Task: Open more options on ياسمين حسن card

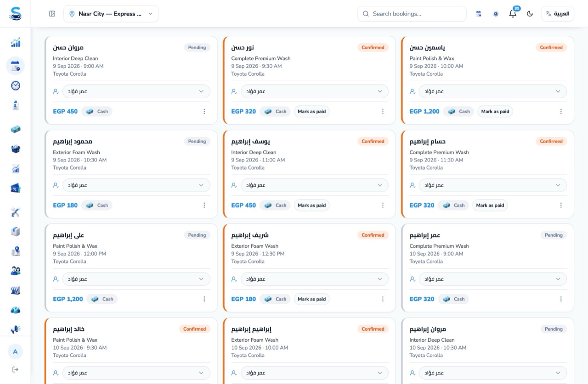Action: [561, 111]
